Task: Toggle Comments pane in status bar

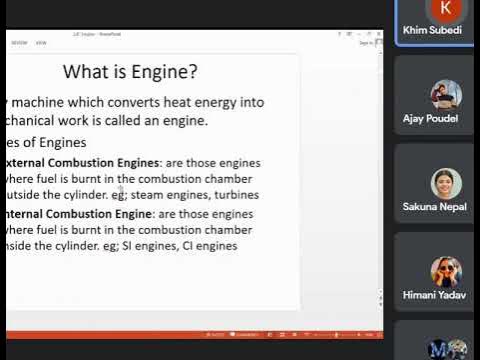Action: pyautogui.click(x=245, y=334)
